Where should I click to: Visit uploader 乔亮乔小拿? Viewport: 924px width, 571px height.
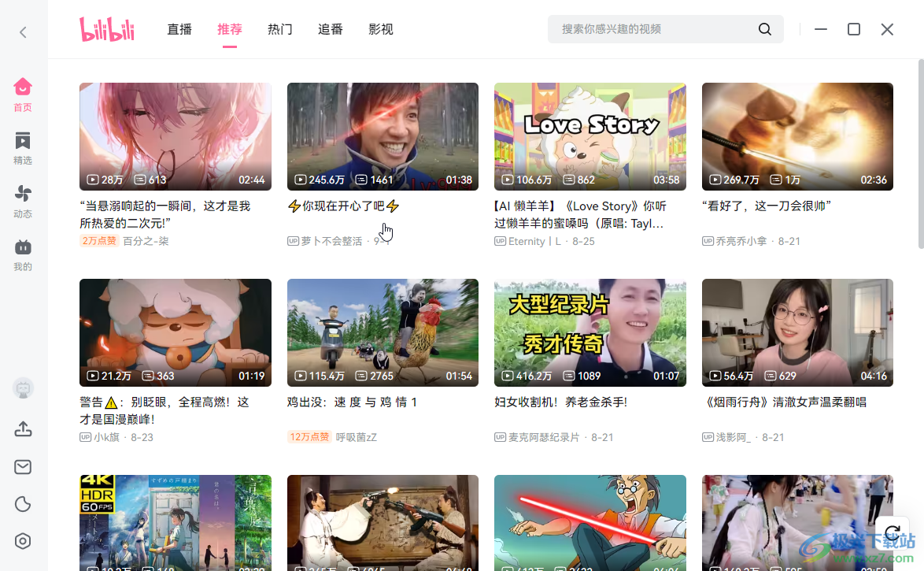741,241
